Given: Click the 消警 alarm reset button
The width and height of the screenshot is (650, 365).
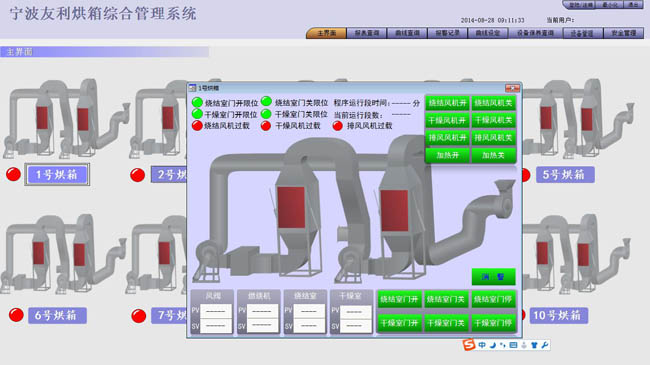Looking at the screenshot, I should 493,277.
